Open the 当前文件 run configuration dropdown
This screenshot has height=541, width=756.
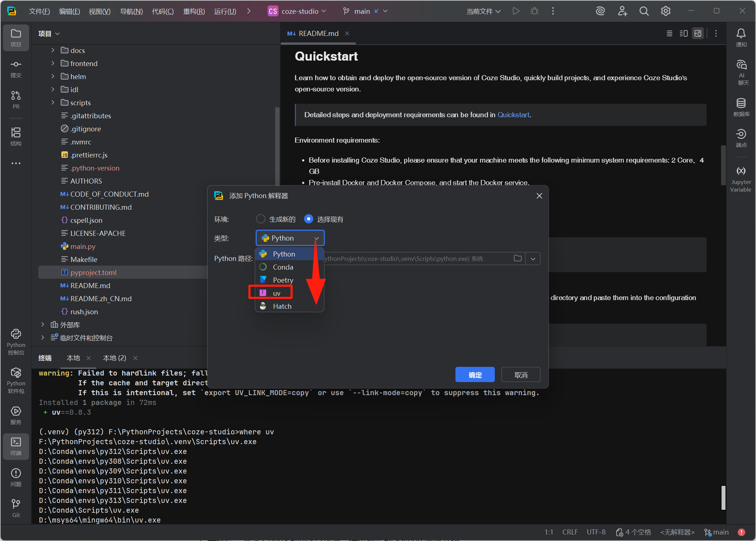point(484,11)
